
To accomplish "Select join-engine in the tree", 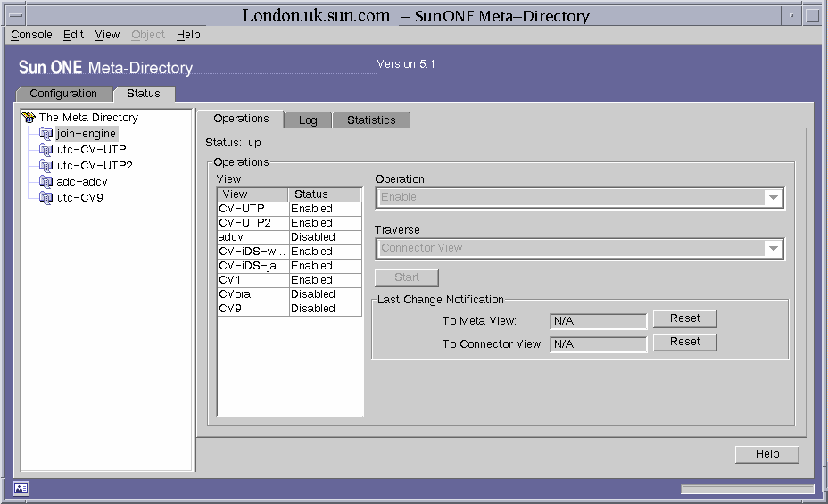I will click(x=86, y=134).
